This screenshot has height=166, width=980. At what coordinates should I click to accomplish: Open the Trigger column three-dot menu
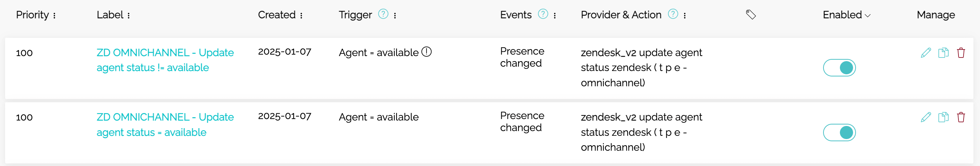pos(395,16)
